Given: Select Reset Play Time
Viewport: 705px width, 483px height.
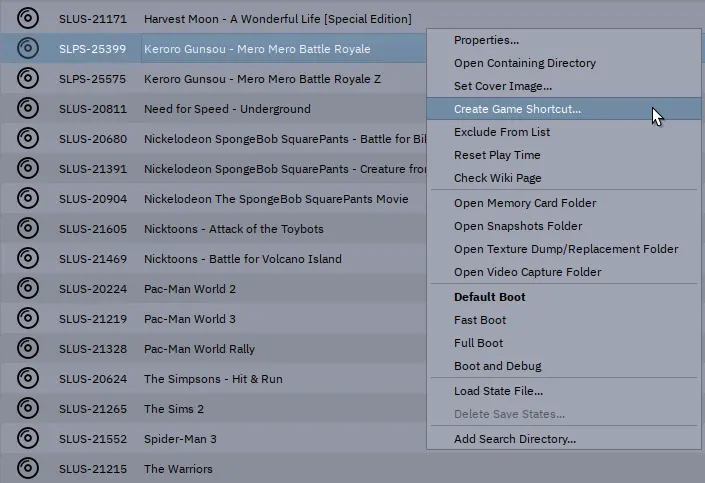Looking at the screenshot, I should click(x=564, y=155).
